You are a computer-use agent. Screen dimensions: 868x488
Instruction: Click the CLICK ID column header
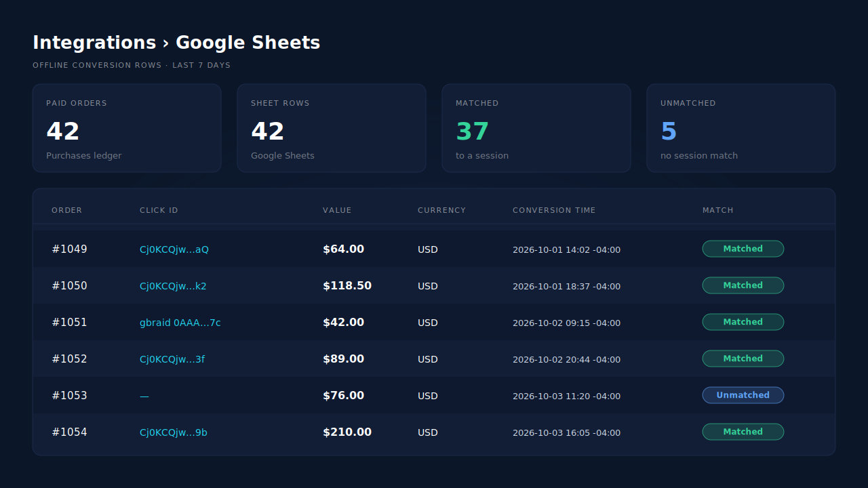coord(159,210)
